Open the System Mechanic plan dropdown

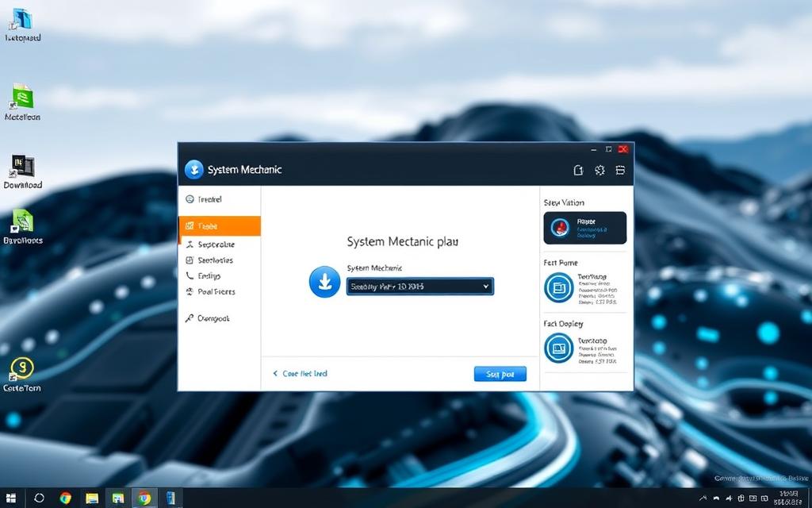(419, 286)
